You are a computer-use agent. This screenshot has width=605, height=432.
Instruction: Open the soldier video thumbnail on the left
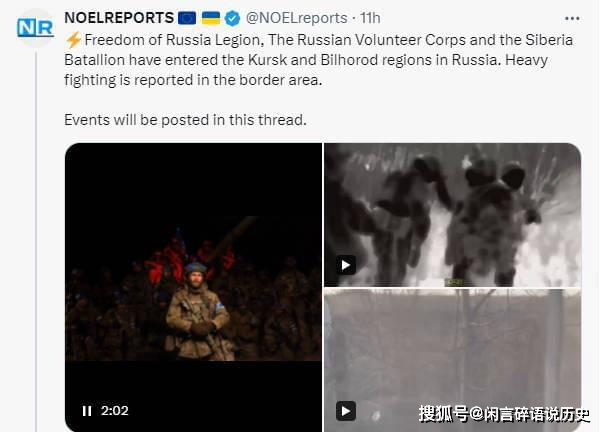coord(193,287)
